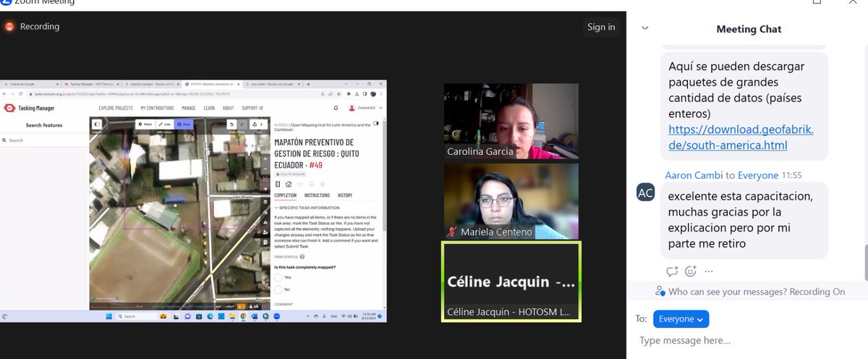Click the AC avatar of Aaron Cambi

[x=646, y=192]
